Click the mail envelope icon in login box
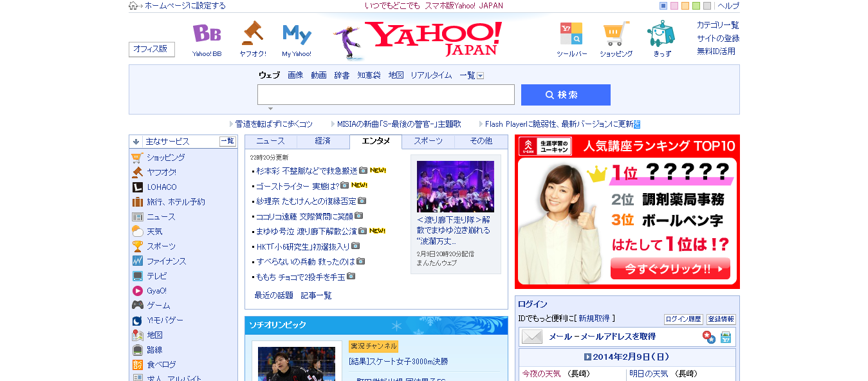 pos(532,337)
